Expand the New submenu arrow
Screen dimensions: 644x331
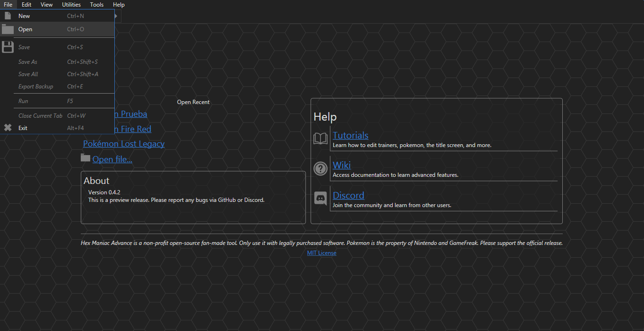(x=115, y=15)
